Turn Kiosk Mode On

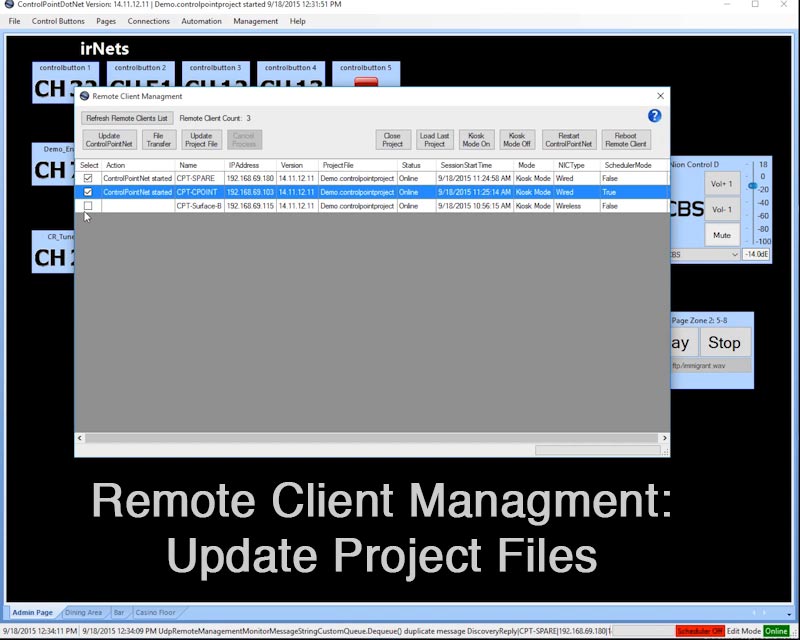(476, 140)
